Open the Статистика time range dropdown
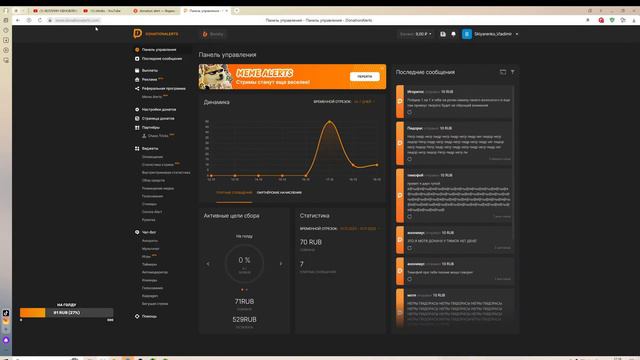This screenshot has height=360, width=640. point(359,229)
